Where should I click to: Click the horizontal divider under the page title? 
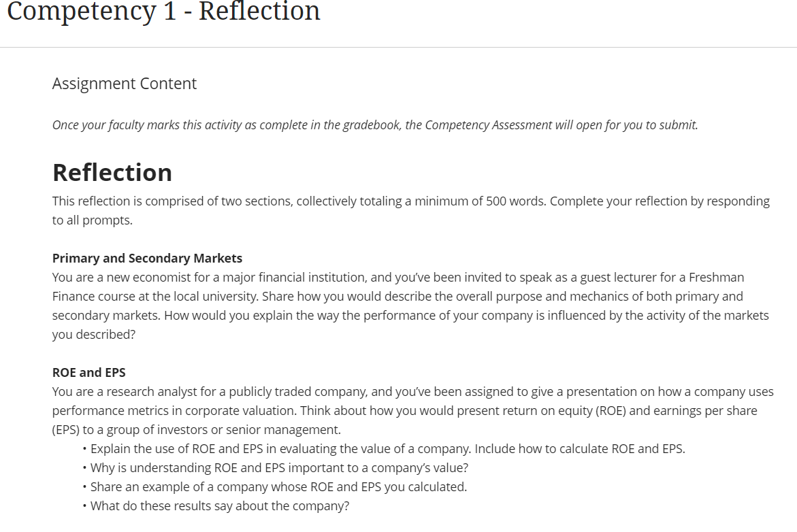coord(398,48)
